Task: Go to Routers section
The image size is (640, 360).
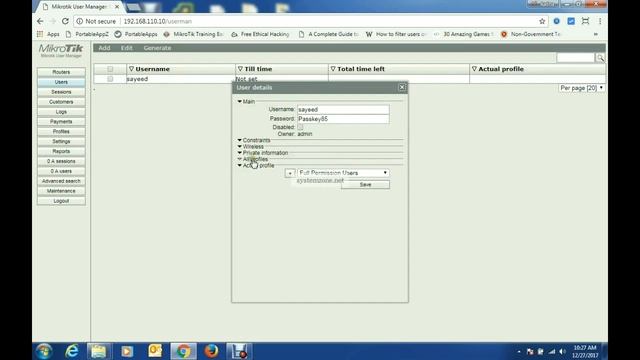Action: point(61,72)
